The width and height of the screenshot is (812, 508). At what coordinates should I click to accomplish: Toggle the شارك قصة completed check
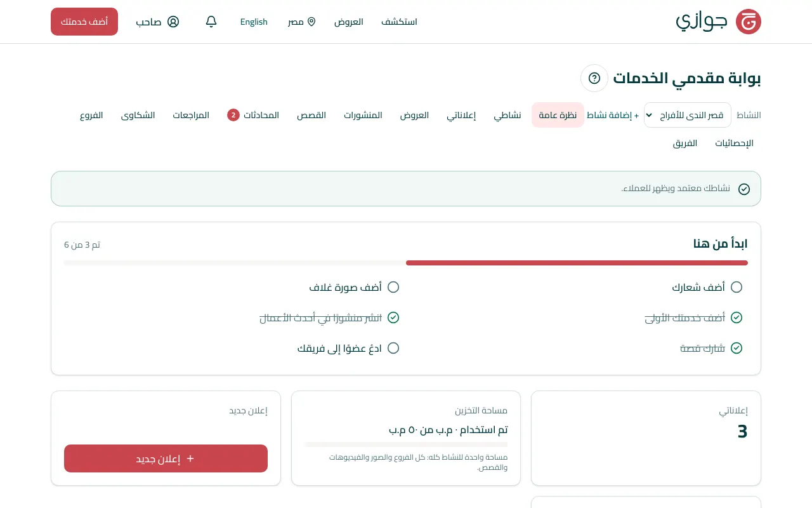[x=737, y=348]
